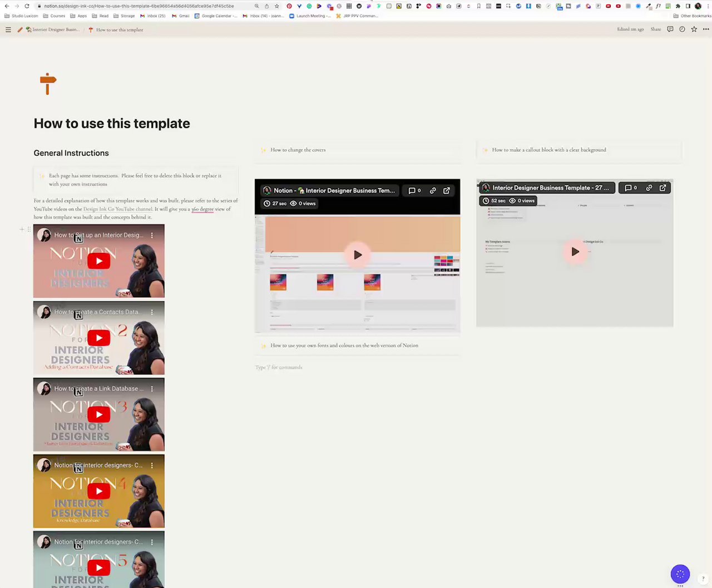Click the Chrome profile avatar
Screen dimensions: 712x588
tap(698, 6)
